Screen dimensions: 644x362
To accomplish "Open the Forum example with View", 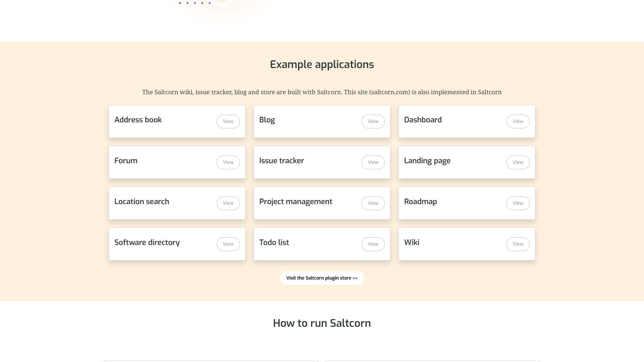I will click(x=228, y=162).
